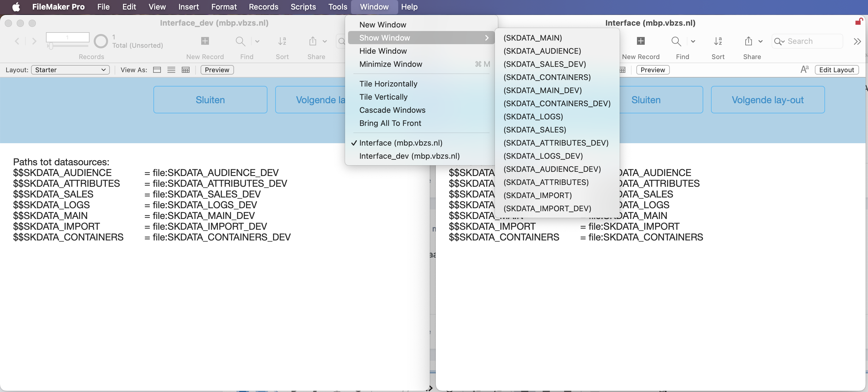Click the Sort icon in Interface_dev window
868x392 pixels.
(282, 41)
